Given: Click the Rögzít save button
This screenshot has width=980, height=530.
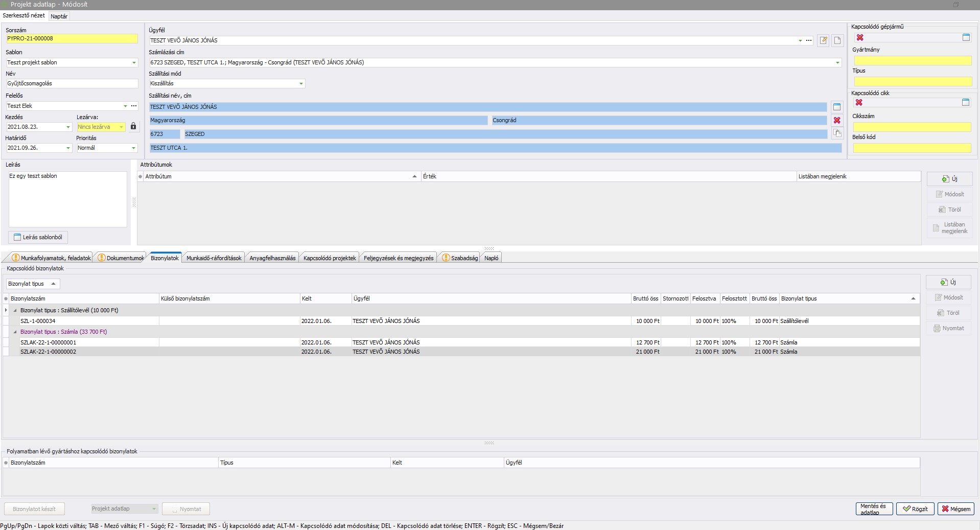Looking at the screenshot, I should pos(915,509).
